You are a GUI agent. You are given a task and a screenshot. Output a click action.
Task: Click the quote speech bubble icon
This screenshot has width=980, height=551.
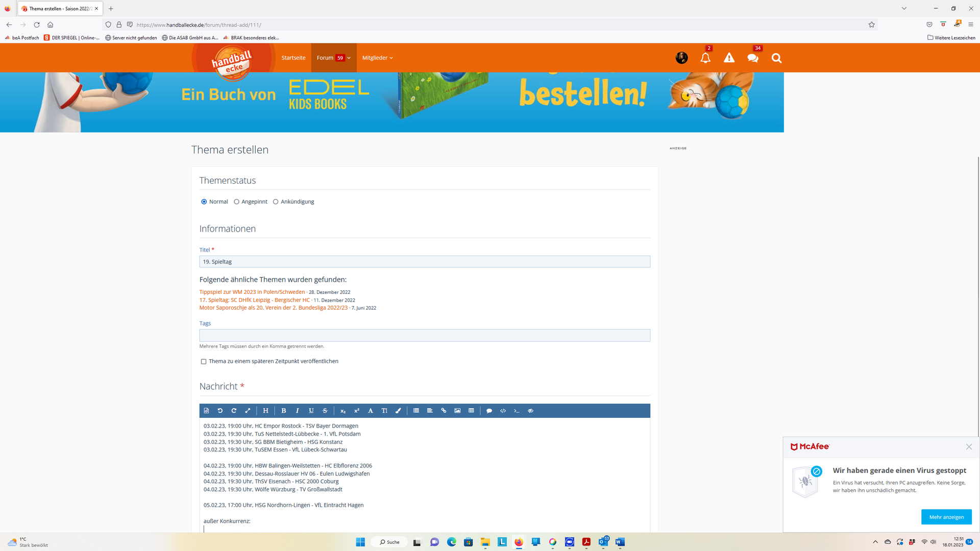(489, 411)
